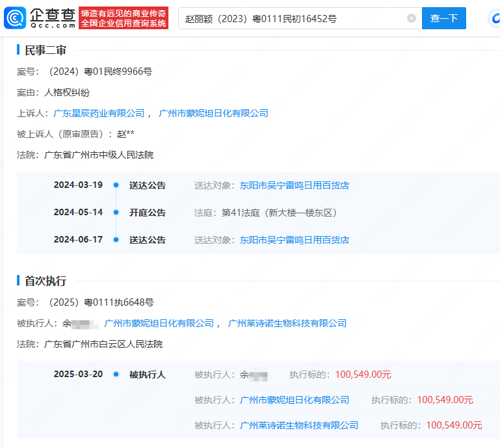Click court name 广东省广州市白云区人民法院
500x448 pixels.
[x=103, y=344]
